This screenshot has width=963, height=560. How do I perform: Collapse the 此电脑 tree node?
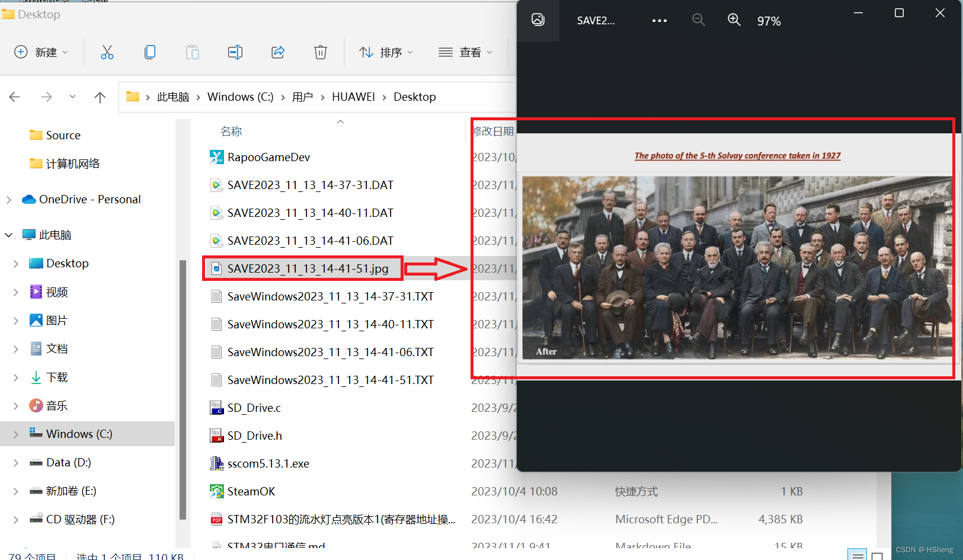click(x=8, y=235)
